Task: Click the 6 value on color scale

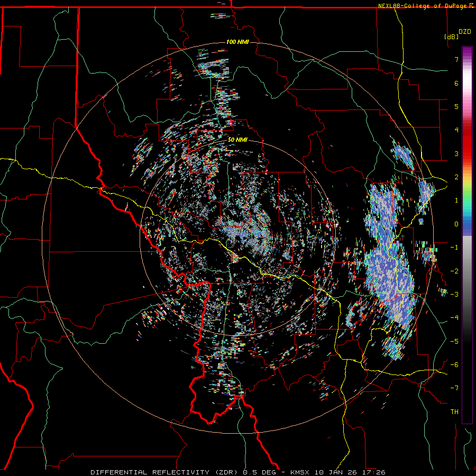Action: (456, 83)
